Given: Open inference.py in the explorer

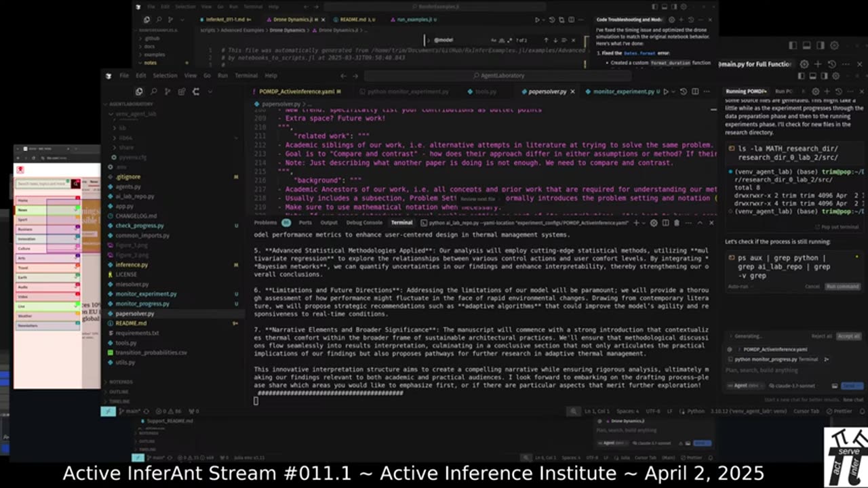Looking at the screenshot, I should [x=132, y=264].
